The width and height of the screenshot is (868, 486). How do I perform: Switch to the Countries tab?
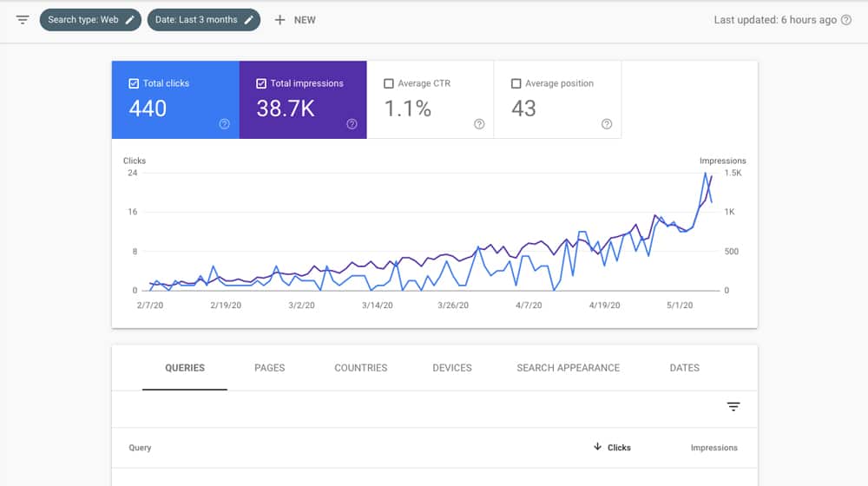tap(361, 368)
